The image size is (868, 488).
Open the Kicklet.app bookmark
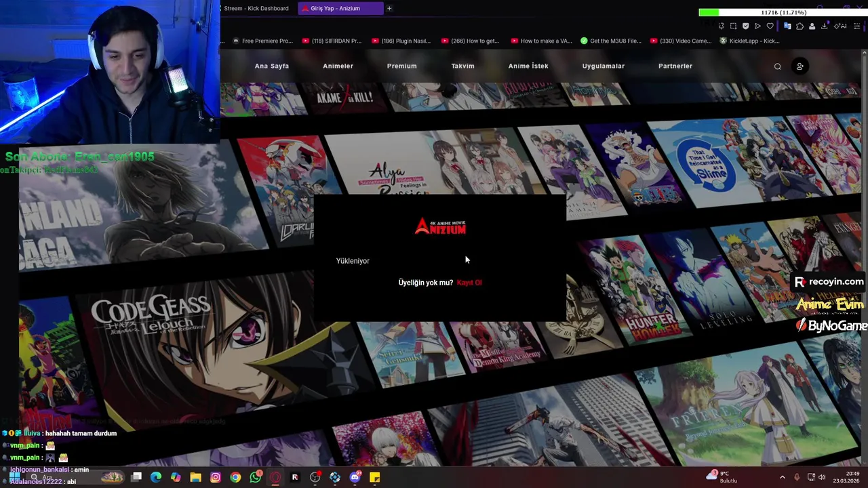pos(750,41)
